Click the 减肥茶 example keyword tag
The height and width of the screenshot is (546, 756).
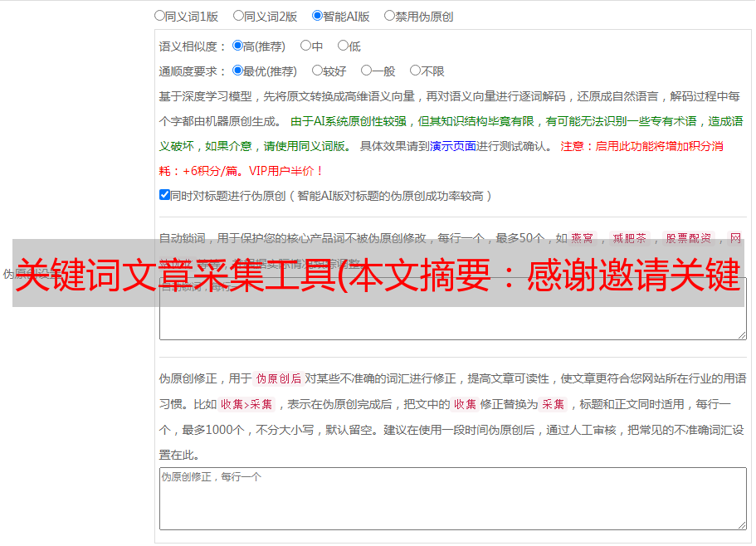point(630,238)
